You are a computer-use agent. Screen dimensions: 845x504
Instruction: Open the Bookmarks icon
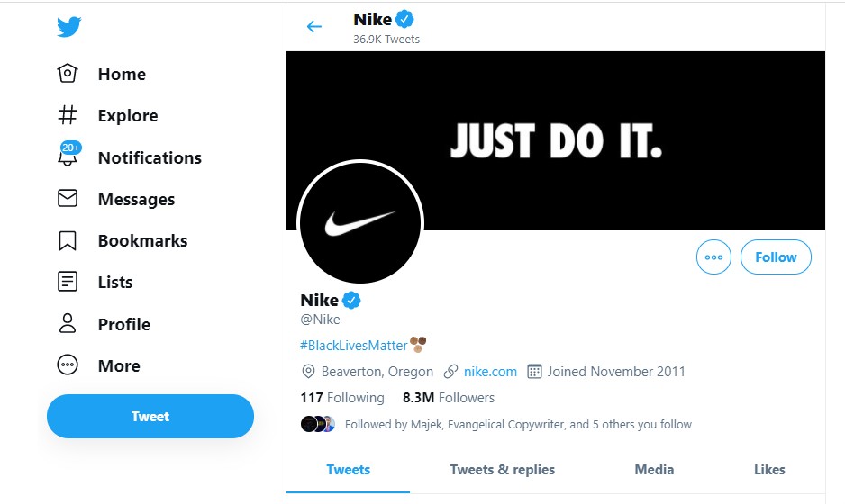[68, 240]
